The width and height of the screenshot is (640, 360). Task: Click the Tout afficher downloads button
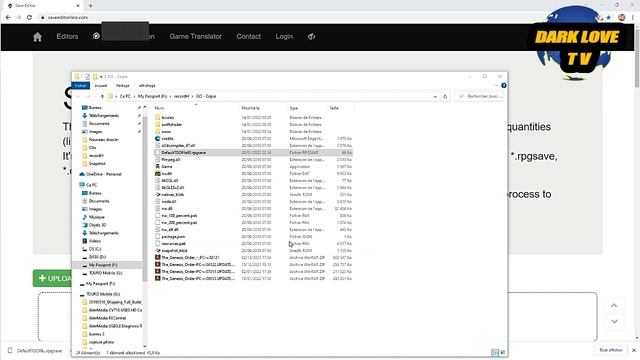point(611,350)
